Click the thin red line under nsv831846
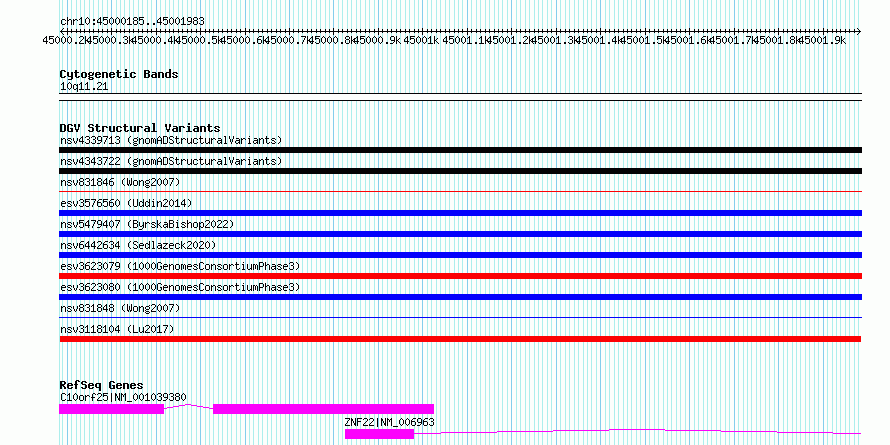Viewport: 890px width, 445px height. 460,192
